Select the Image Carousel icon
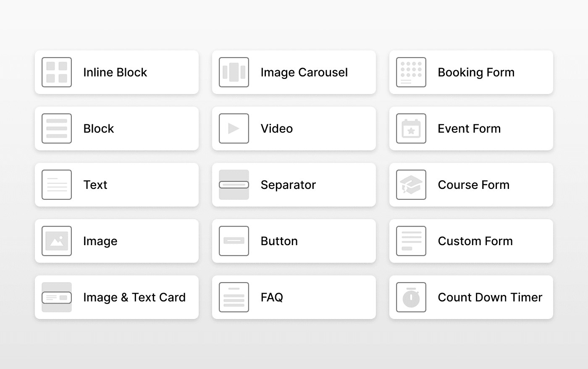This screenshot has height=369, width=588. pos(234,72)
